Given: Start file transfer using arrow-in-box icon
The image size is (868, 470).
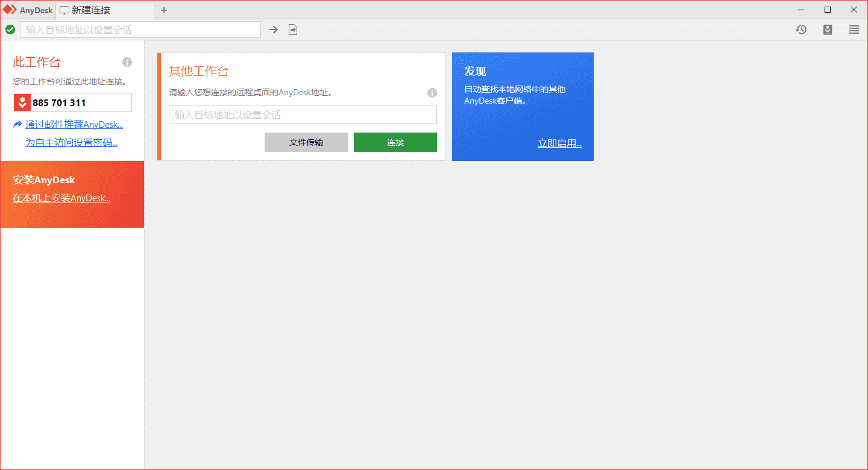Looking at the screenshot, I should [x=293, y=29].
